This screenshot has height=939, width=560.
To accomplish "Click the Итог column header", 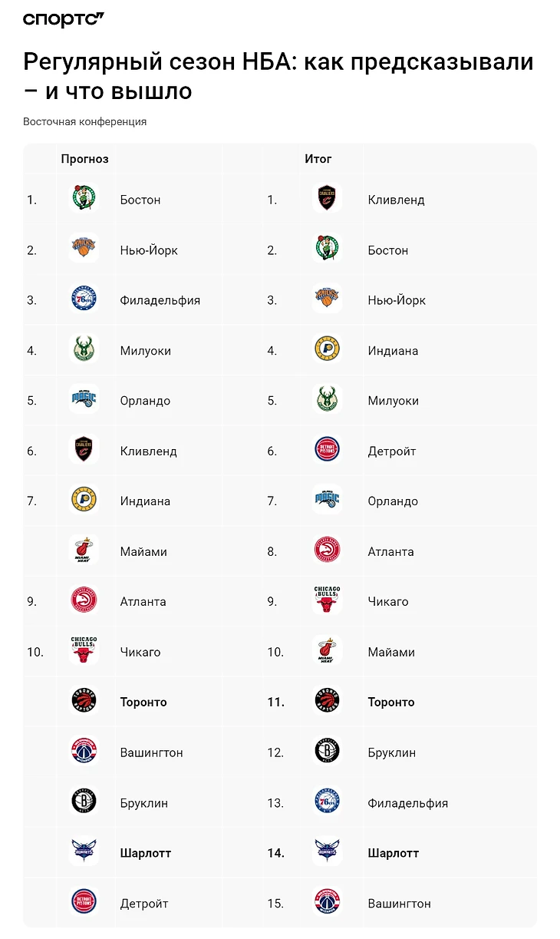I will [318, 159].
